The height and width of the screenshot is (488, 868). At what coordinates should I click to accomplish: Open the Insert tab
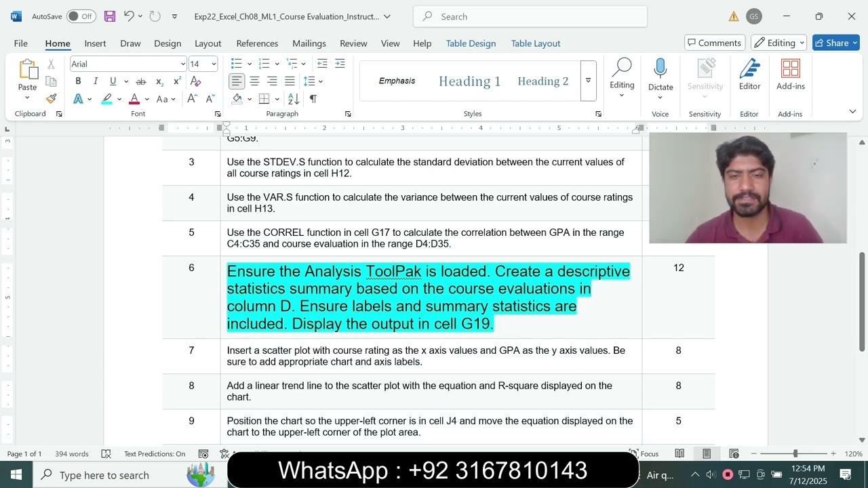[x=95, y=43]
